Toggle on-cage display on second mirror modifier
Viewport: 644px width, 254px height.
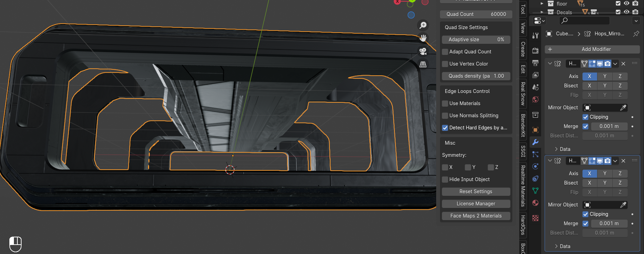point(584,161)
